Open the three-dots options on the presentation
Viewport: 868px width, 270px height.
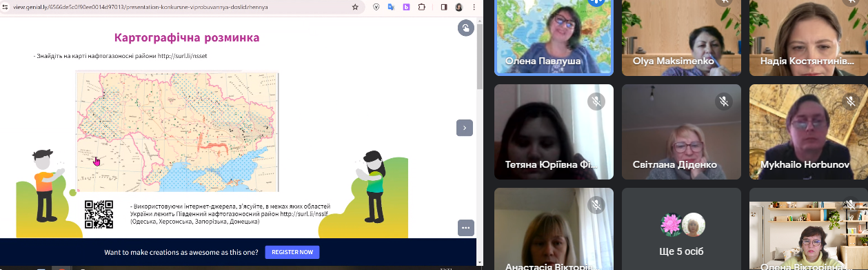465,227
